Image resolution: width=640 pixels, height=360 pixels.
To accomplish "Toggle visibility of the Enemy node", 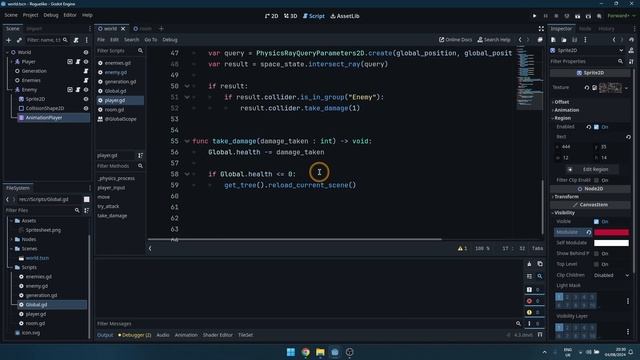I will coord(86,89).
